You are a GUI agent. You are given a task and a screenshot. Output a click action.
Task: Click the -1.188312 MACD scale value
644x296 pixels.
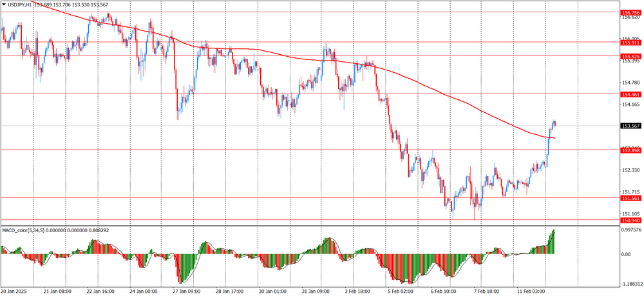632,284
